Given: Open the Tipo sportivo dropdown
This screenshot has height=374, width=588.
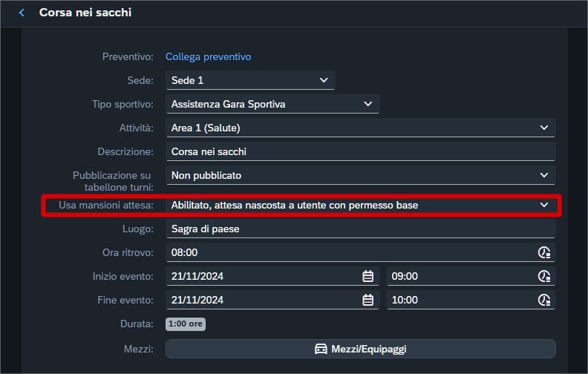Looking at the screenshot, I should point(368,104).
